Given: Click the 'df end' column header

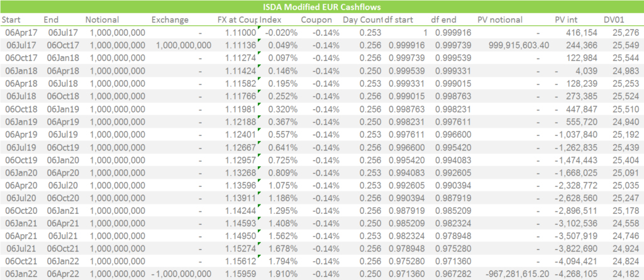Looking at the screenshot, I should pyautogui.click(x=443, y=20).
